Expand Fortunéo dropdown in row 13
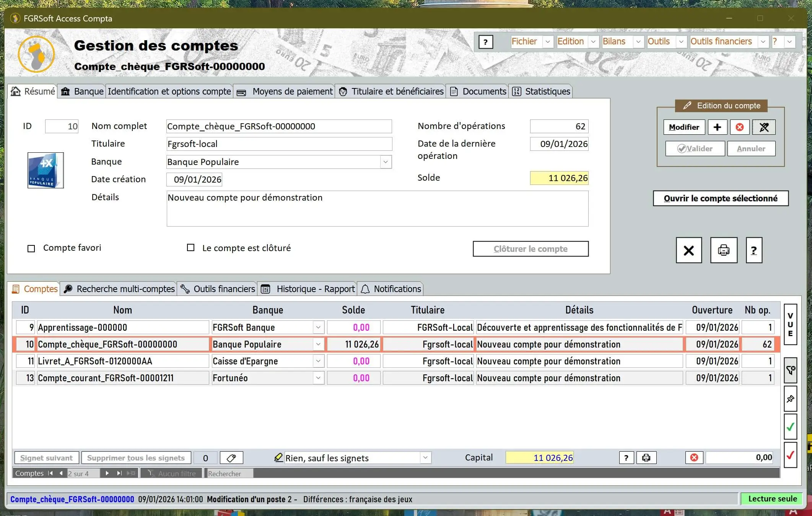 (318, 378)
